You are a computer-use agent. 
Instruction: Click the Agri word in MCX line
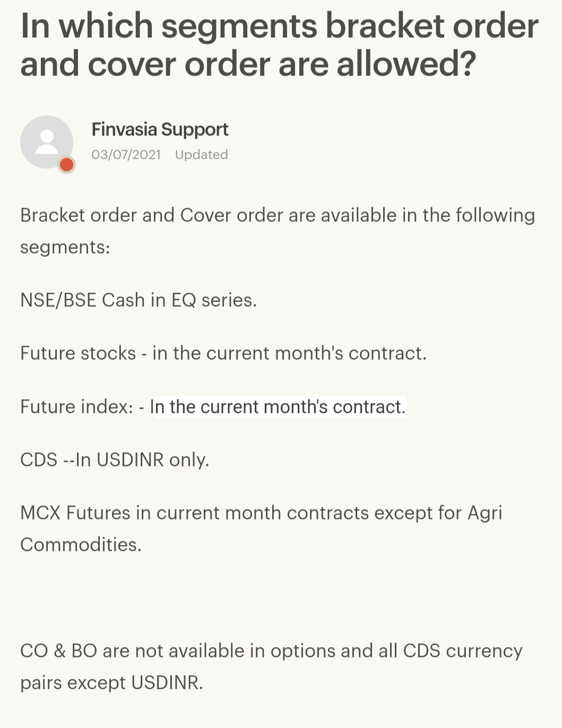[x=485, y=514]
